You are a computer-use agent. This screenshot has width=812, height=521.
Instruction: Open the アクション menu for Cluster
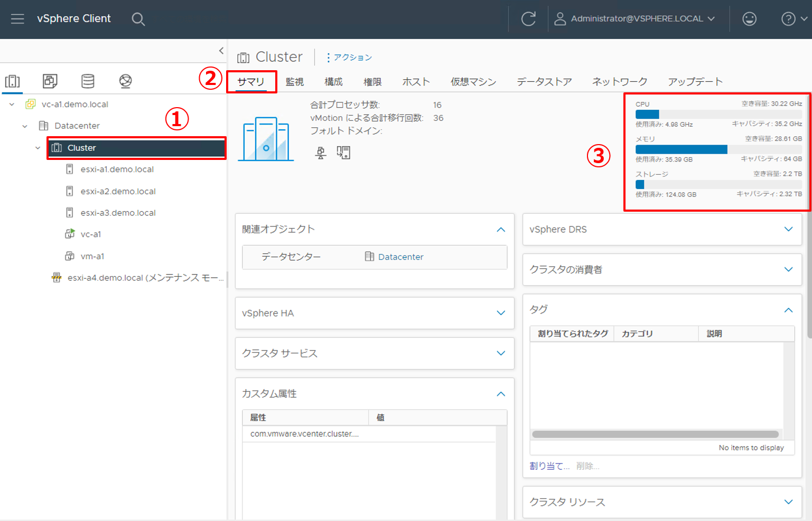pyautogui.click(x=349, y=58)
